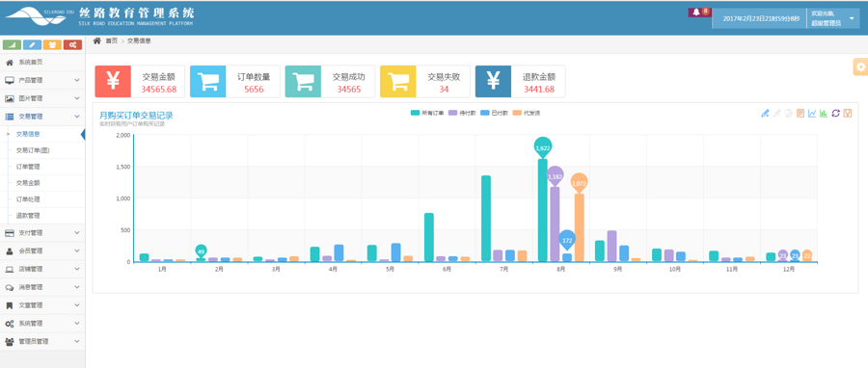This screenshot has width=868, height=368.
Task: Click the 月购买订单交易记录 chart title
Action: [136, 116]
